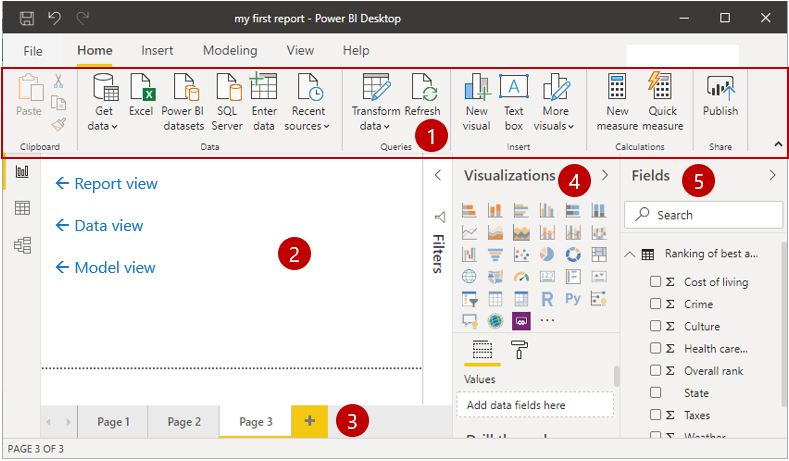The width and height of the screenshot is (789, 461).
Task: Switch to Page 1 tab
Action: 113,422
